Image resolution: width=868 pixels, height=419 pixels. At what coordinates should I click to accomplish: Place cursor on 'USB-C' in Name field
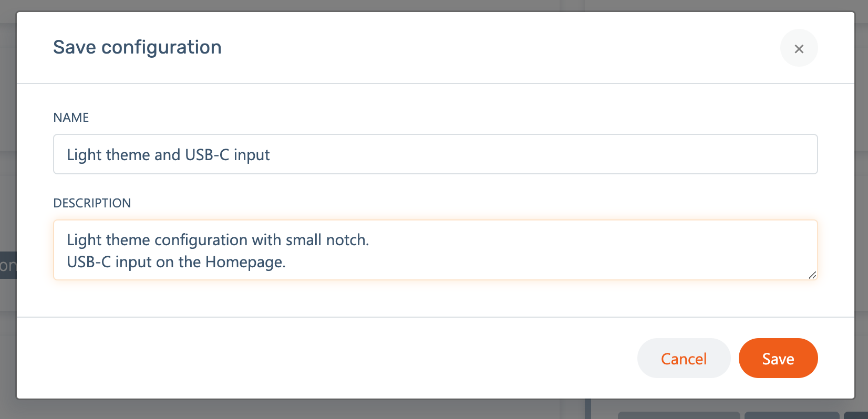pyautogui.click(x=207, y=155)
